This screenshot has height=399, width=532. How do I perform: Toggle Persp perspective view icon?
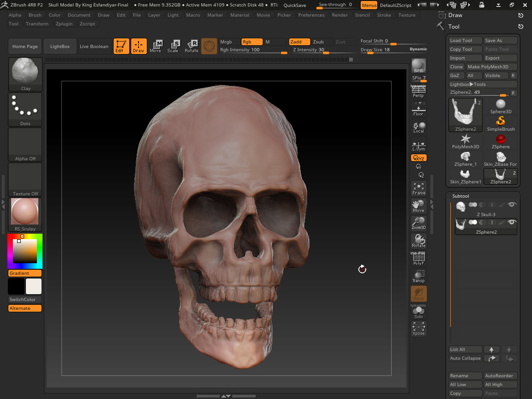point(419,91)
